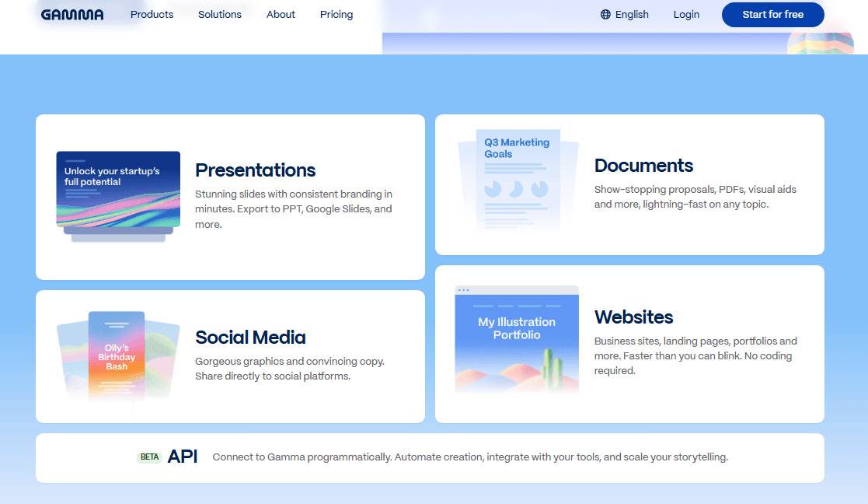The width and height of the screenshot is (868, 504).
Task: Click the Start for free button
Action: point(772,15)
